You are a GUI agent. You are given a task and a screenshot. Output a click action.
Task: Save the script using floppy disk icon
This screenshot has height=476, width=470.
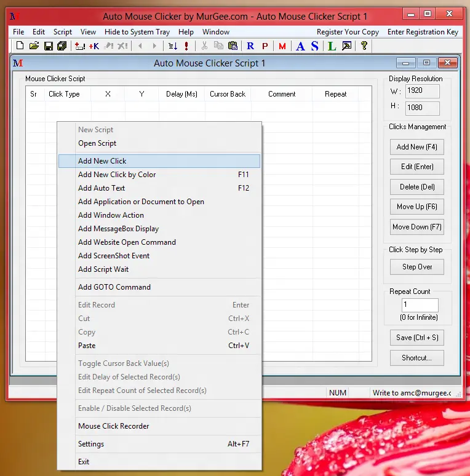[48, 46]
